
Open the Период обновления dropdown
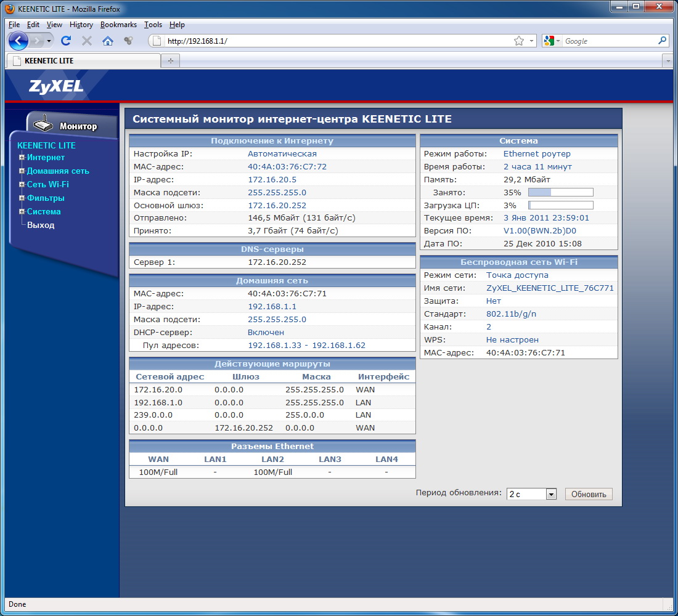click(x=531, y=494)
